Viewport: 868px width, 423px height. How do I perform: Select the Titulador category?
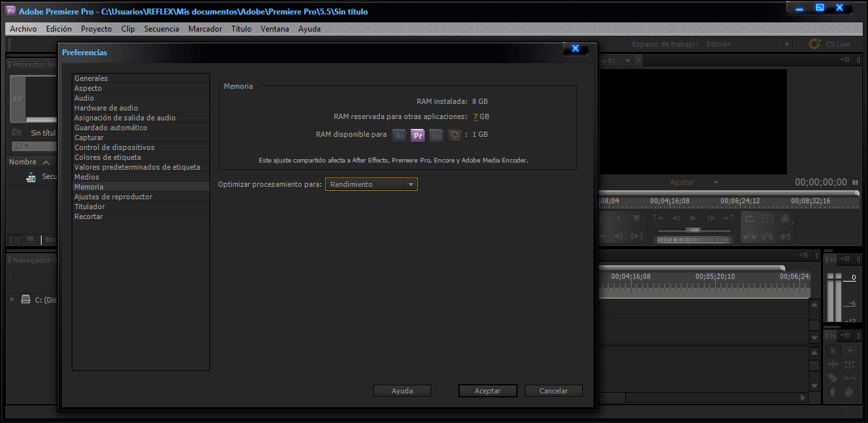point(141,207)
